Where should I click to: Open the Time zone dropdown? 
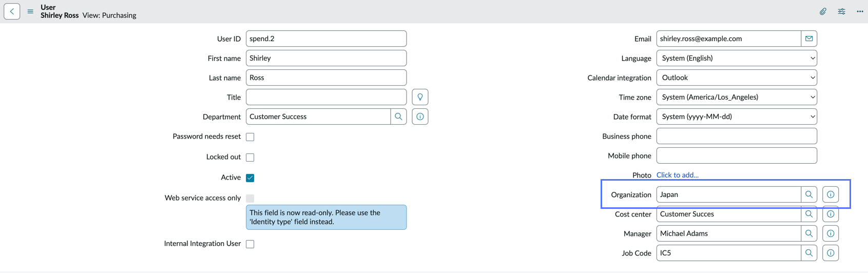click(x=737, y=97)
